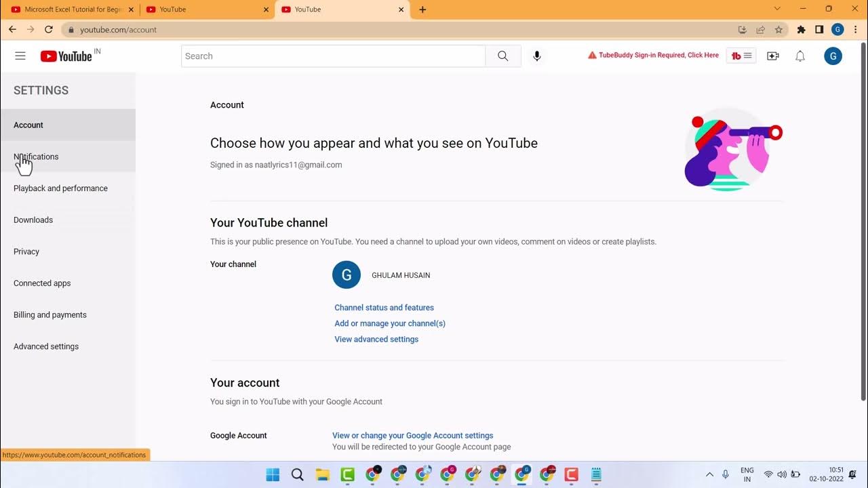Screen dimensions: 868x488
Task: Open the Connected apps settings
Action: (x=68, y=283)
